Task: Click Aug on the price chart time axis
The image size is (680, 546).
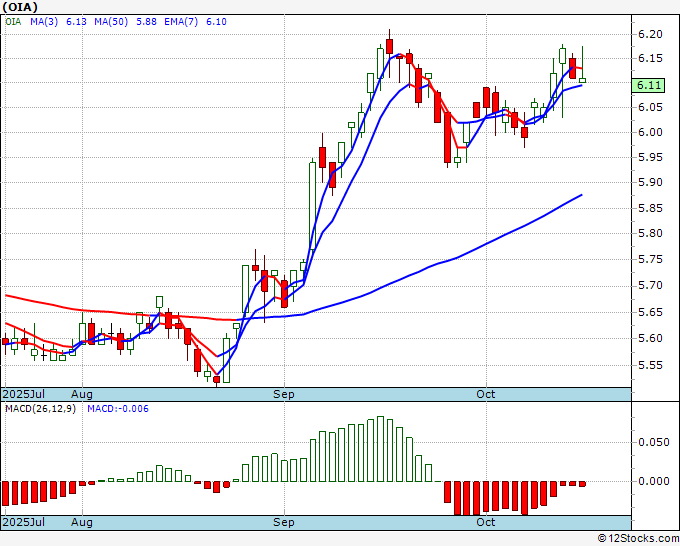Action: point(82,394)
